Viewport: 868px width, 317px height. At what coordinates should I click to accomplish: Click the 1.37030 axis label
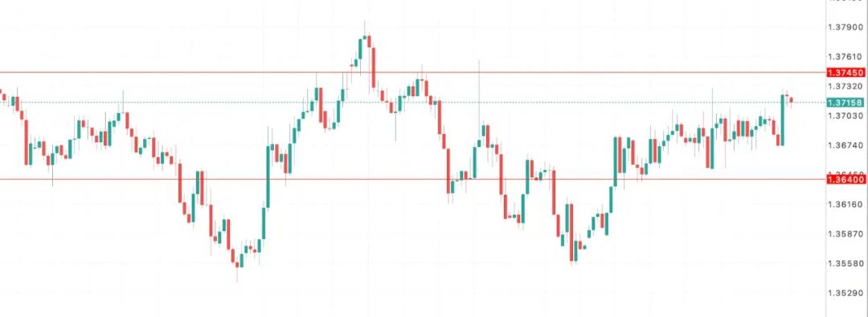tap(845, 116)
